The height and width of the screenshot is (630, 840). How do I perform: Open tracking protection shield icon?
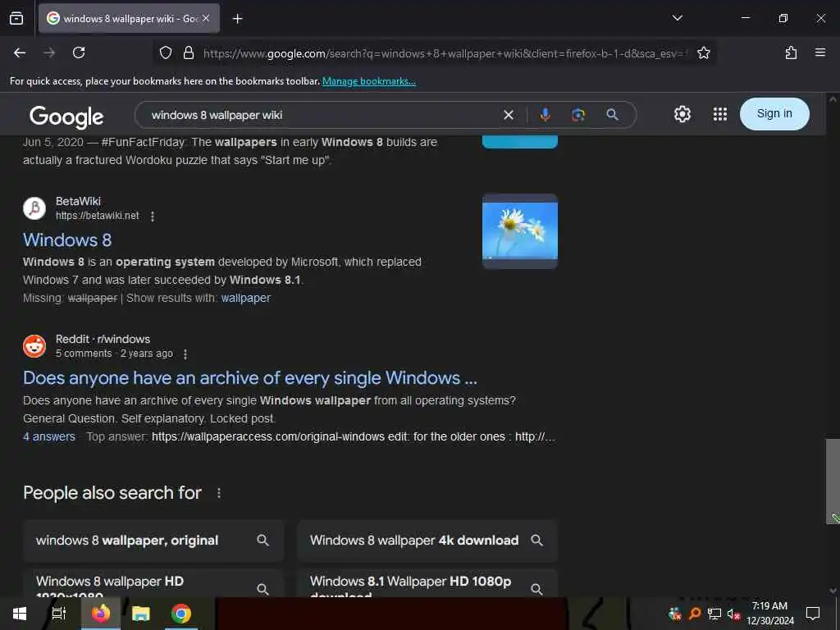166,52
